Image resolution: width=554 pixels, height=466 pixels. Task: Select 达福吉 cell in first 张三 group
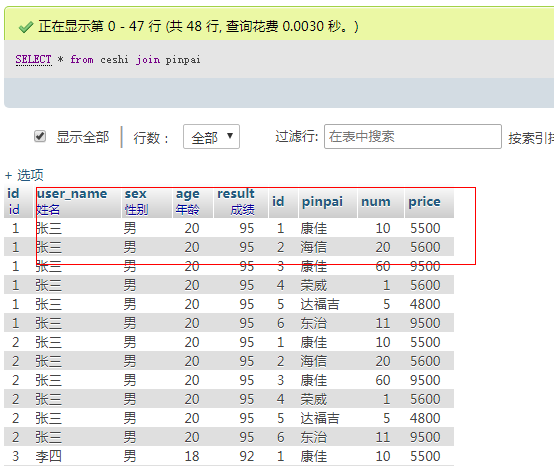[x=320, y=304]
